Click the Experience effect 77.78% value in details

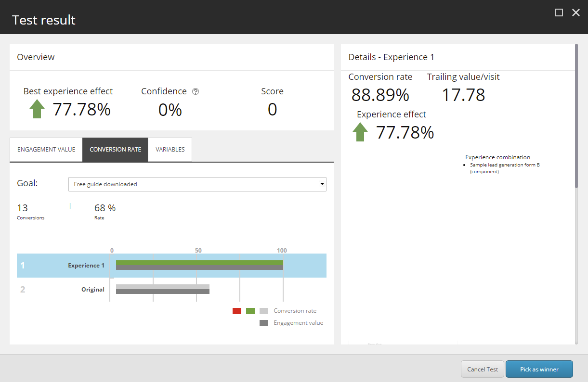[405, 132]
